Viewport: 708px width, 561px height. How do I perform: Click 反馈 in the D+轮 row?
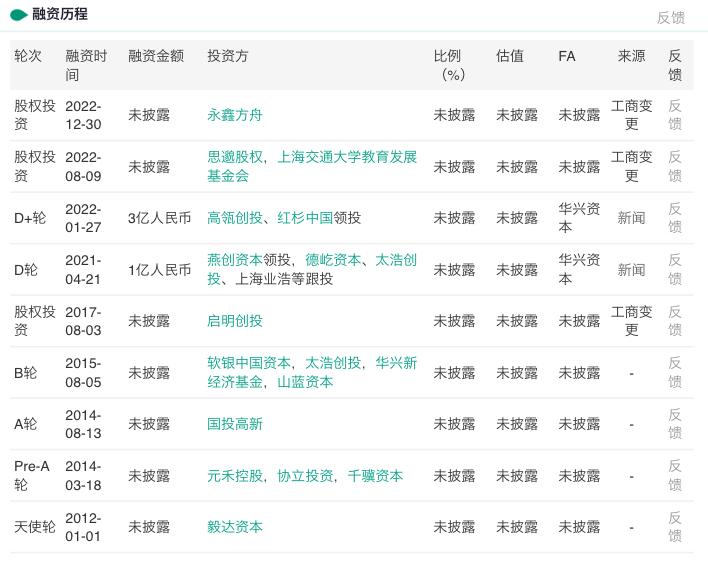(x=675, y=218)
